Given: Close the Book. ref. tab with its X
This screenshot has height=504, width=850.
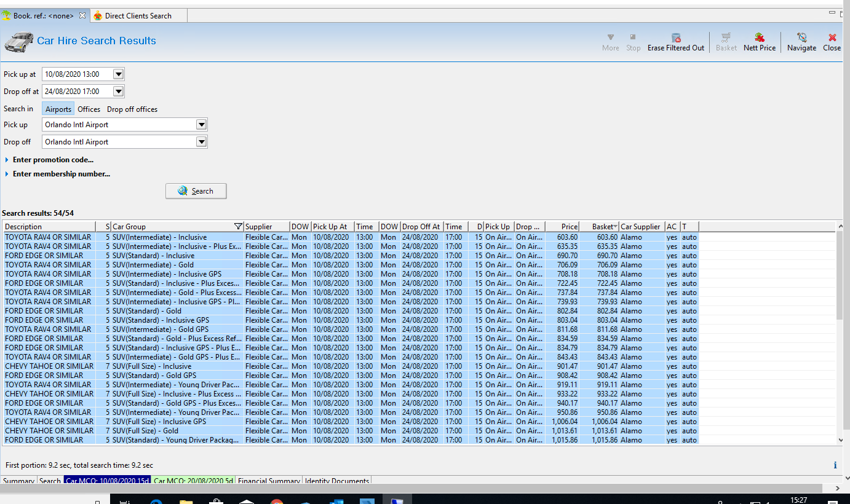Looking at the screenshot, I should click(x=82, y=15).
